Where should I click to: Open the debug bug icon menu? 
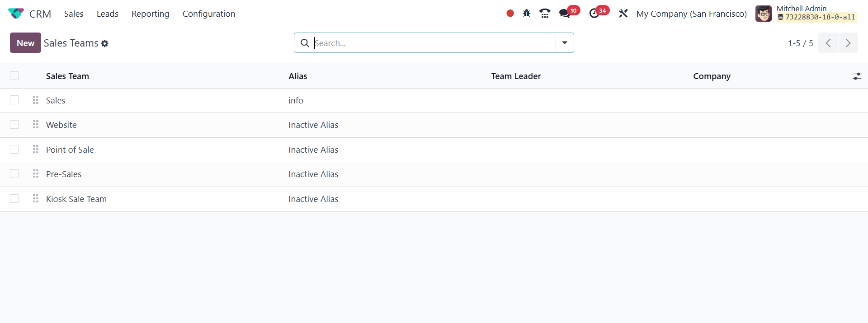pos(527,14)
